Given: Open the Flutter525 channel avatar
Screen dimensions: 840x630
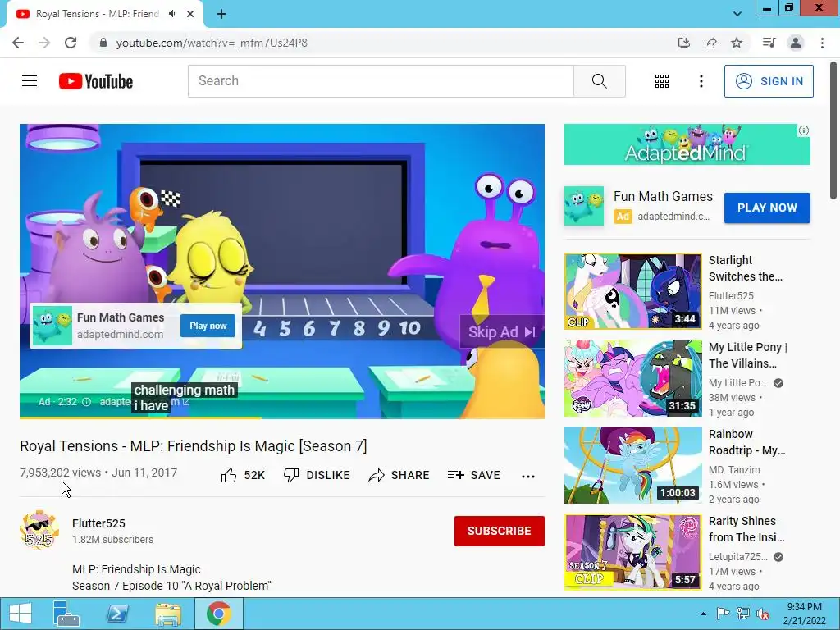Looking at the screenshot, I should point(39,530).
